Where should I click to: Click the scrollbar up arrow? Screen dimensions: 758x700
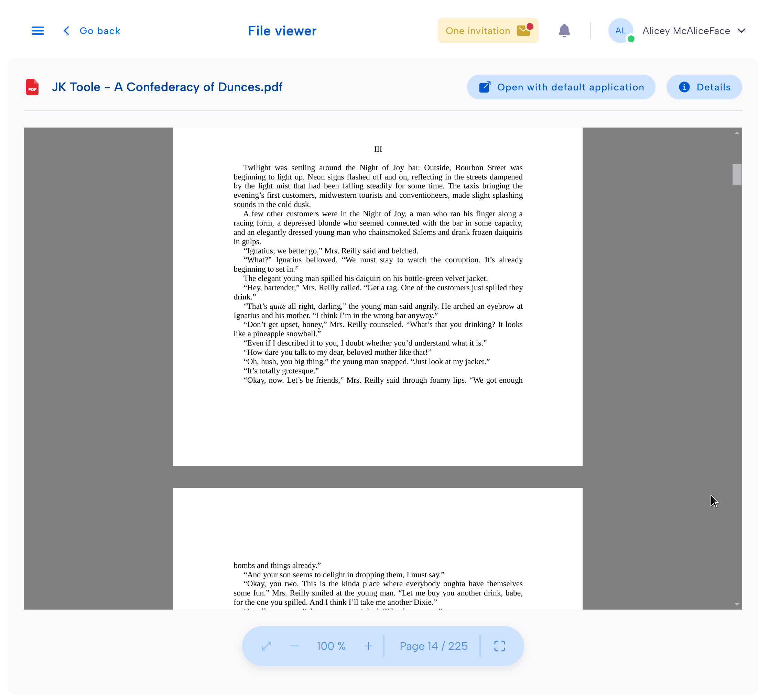(x=736, y=133)
